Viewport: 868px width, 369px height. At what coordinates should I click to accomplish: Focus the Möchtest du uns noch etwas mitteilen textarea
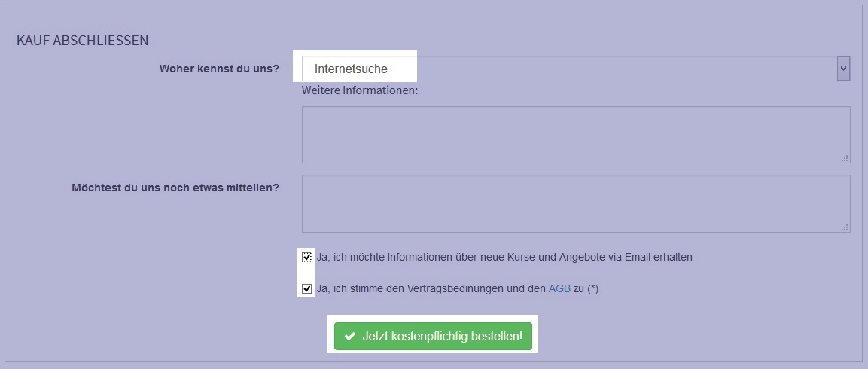point(576,204)
